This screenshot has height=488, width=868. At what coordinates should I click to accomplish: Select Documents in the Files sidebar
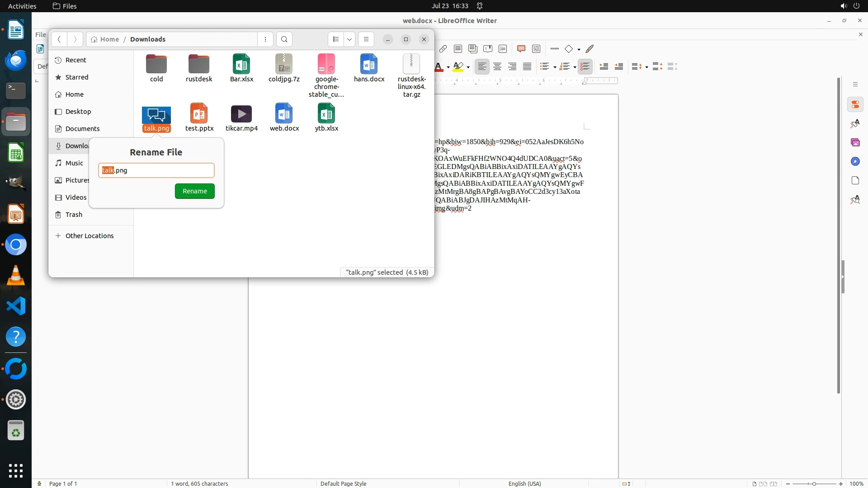tap(82, 129)
